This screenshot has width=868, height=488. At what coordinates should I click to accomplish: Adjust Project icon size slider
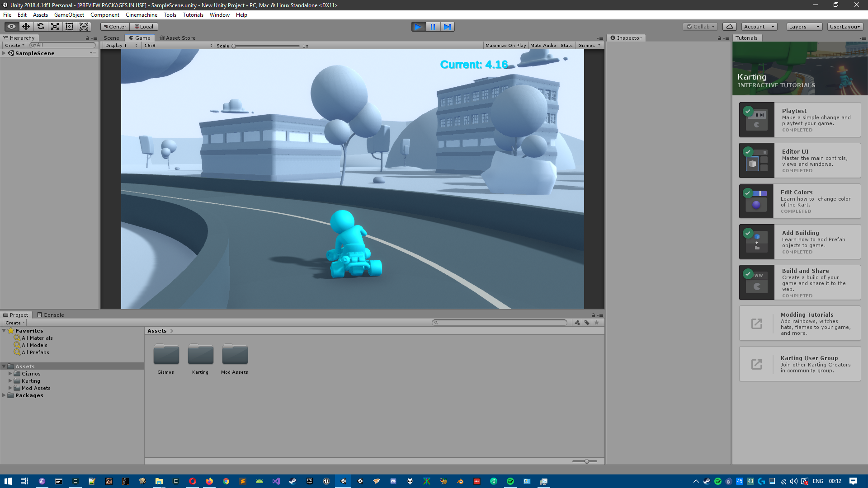(585, 461)
